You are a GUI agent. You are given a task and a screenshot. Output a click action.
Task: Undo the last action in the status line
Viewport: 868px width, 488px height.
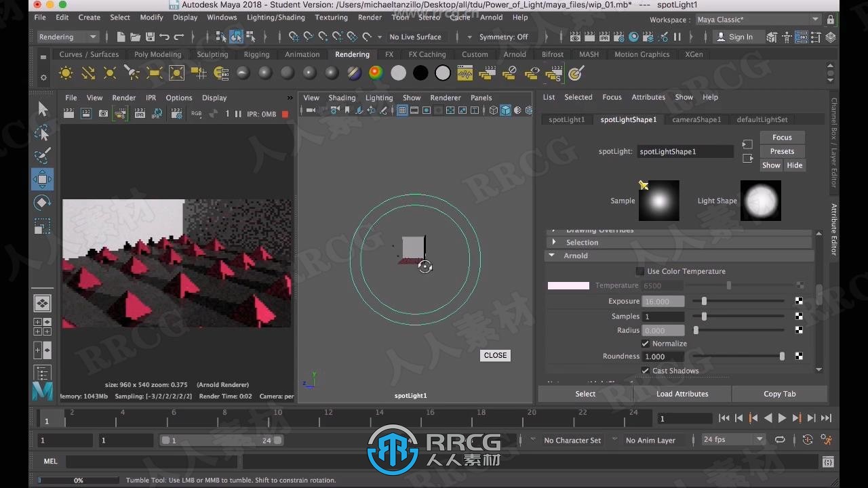[164, 37]
